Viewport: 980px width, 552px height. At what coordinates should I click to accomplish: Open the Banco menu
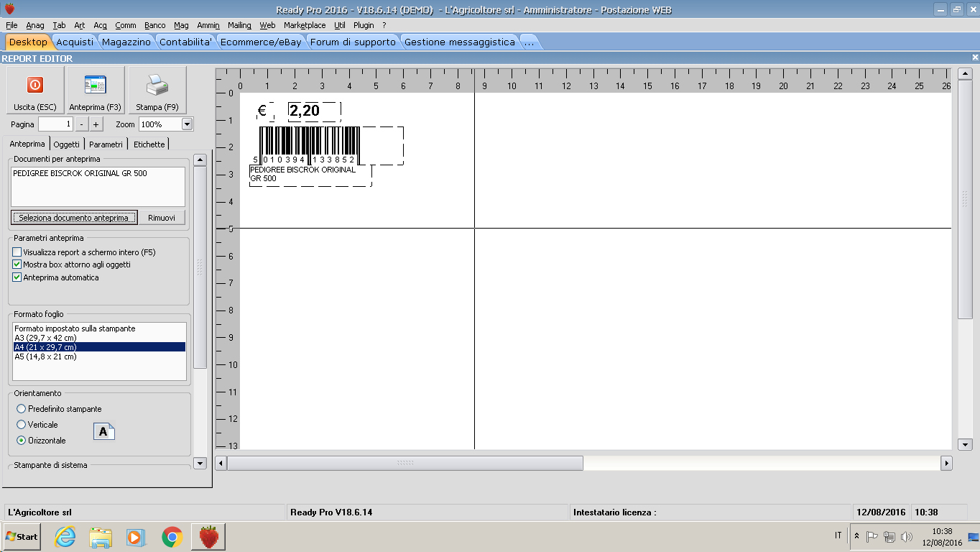[154, 25]
